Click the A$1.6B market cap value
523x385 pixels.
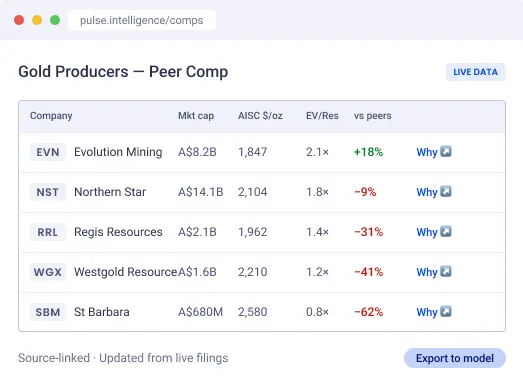click(197, 272)
